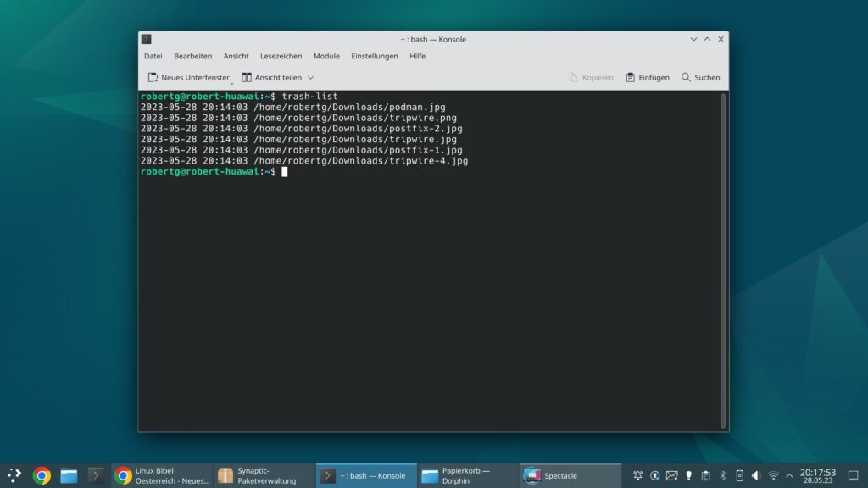
Task: Click the terminal cursor at the prompt
Action: point(285,171)
